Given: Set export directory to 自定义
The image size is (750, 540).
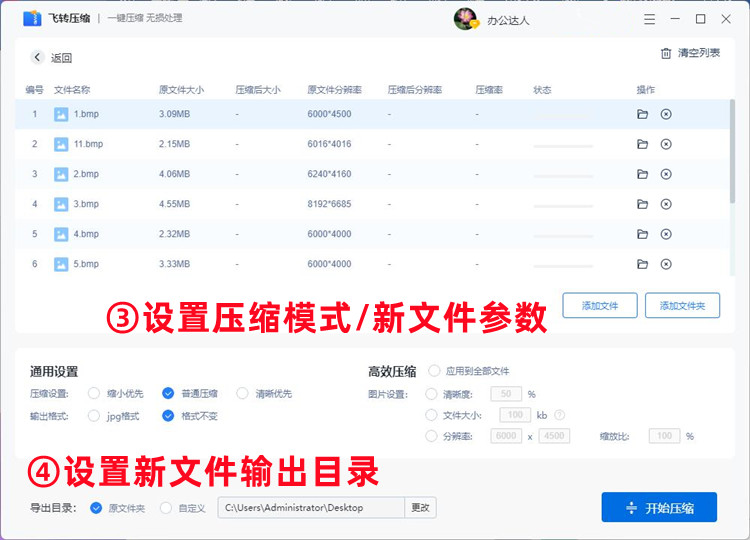Looking at the screenshot, I should click(x=166, y=508).
